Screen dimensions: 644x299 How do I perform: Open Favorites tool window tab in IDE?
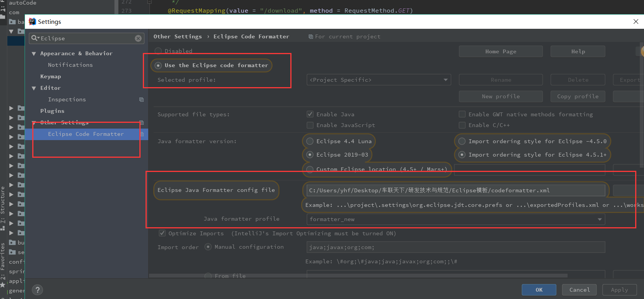(3, 265)
